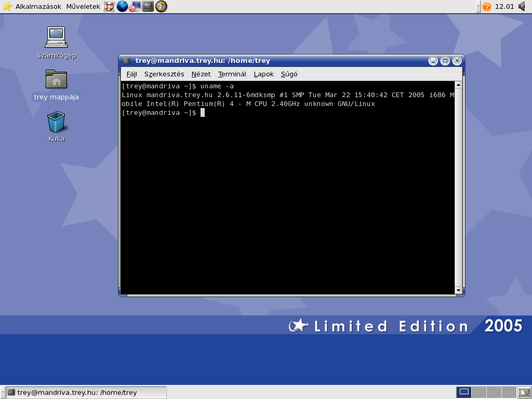Switch to the third workspace
This screenshot has width=532, height=399.
tap(494, 392)
